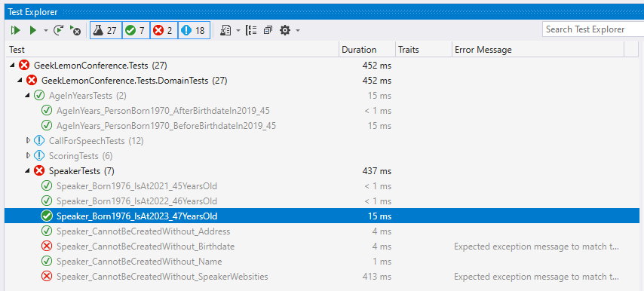Viewport: 644px width, 291px height.
Task: Collapse the SpeakerTests group
Action: point(27,170)
